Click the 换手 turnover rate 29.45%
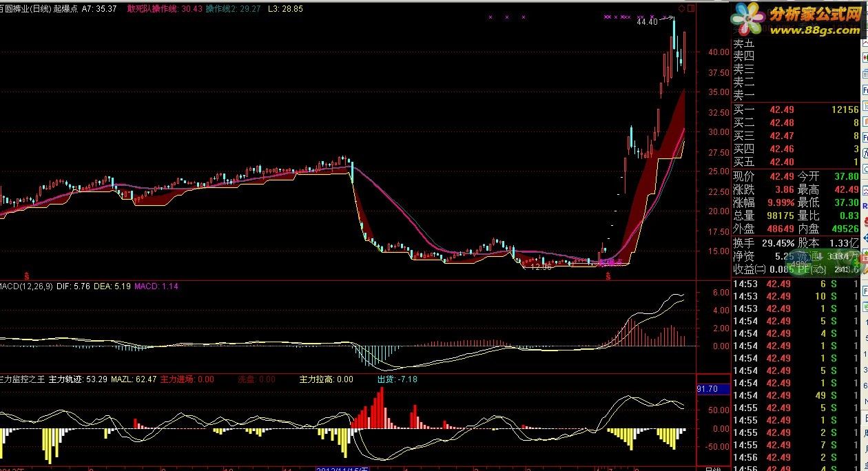This screenshot has width=868, height=471. [x=778, y=243]
